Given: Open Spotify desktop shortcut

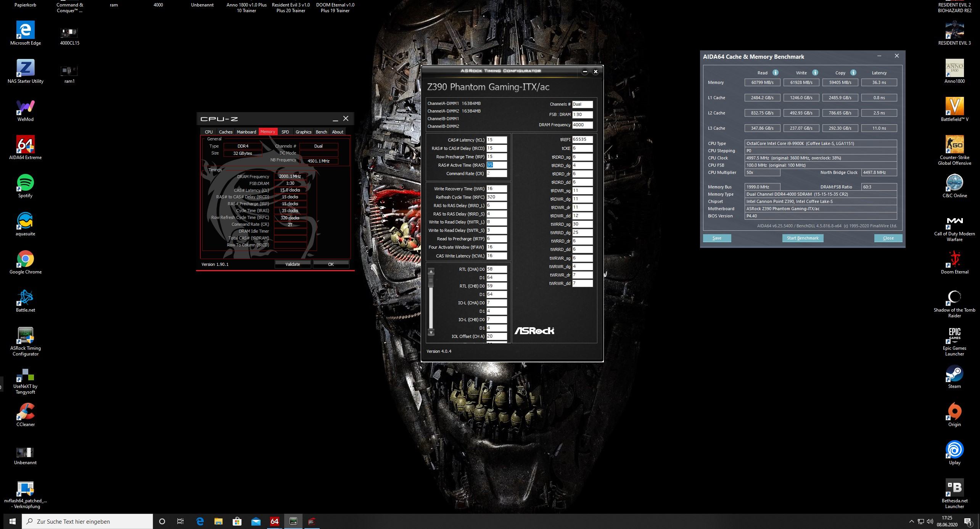Looking at the screenshot, I should 25,183.
